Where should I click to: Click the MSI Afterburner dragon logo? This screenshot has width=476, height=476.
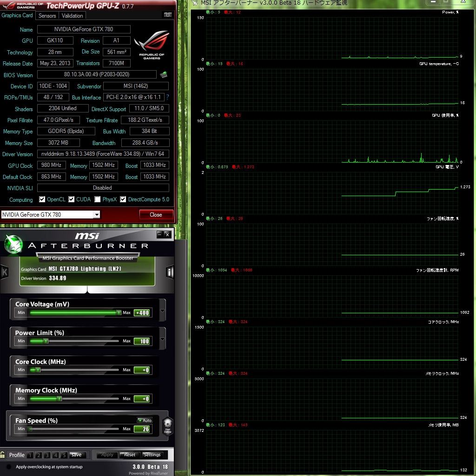tap(13, 244)
